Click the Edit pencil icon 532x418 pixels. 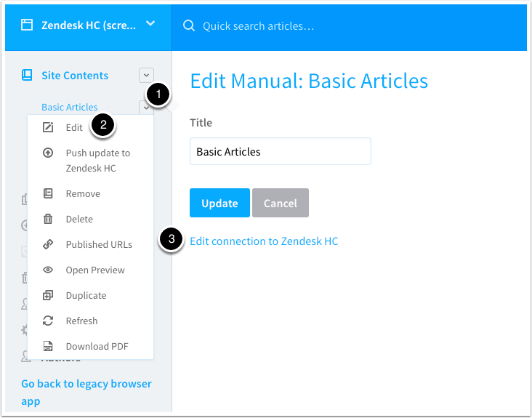[x=48, y=127]
